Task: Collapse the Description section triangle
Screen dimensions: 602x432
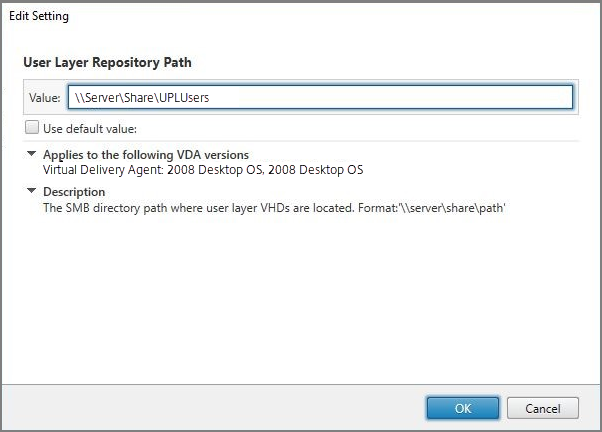Action: point(32,191)
